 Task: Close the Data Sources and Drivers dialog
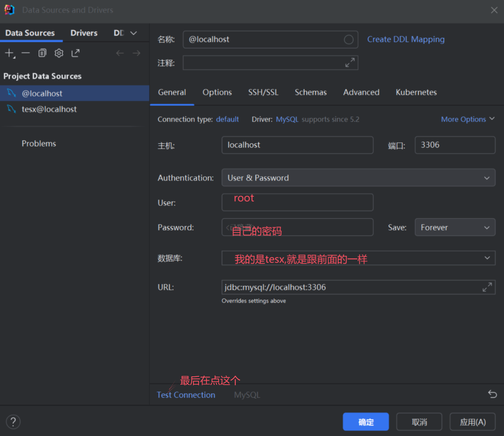click(x=494, y=10)
